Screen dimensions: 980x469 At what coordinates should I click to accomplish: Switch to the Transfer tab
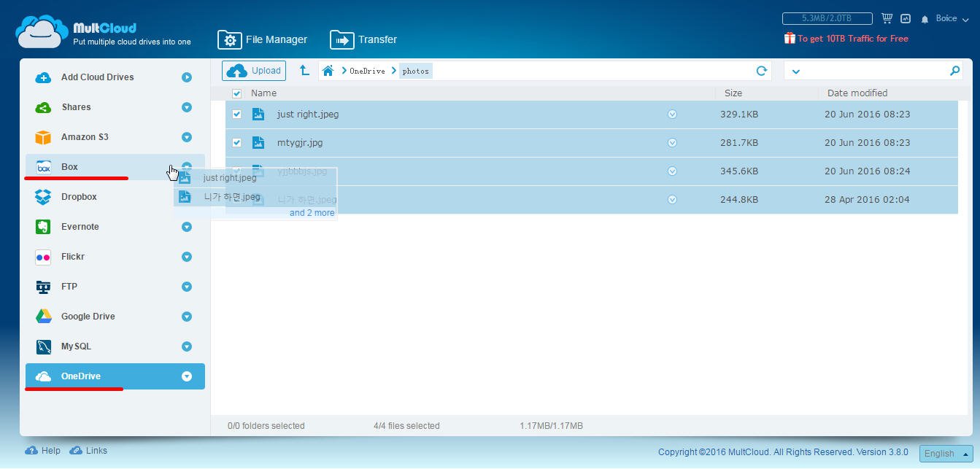pos(363,39)
